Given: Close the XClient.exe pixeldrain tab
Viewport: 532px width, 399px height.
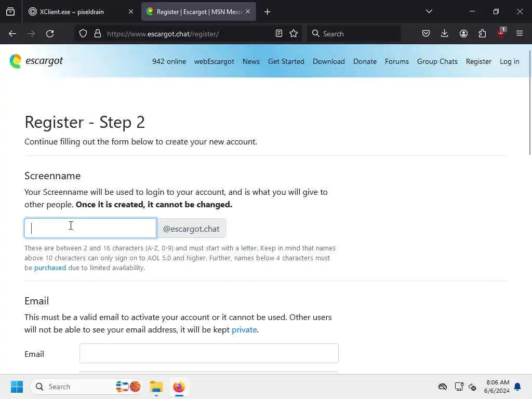Looking at the screenshot, I should (x=130, y=12).
